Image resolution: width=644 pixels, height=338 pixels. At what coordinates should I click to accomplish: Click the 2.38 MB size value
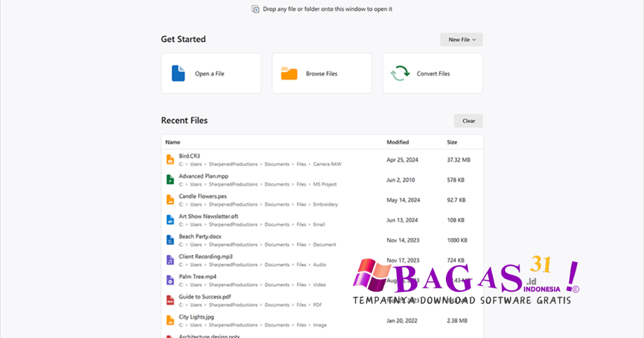coord(457,321)
